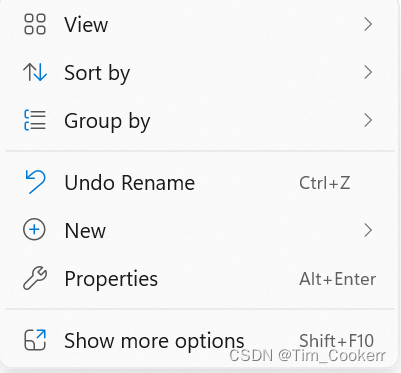
Task: Select the Sort by text entry
Action: point(97,74)
